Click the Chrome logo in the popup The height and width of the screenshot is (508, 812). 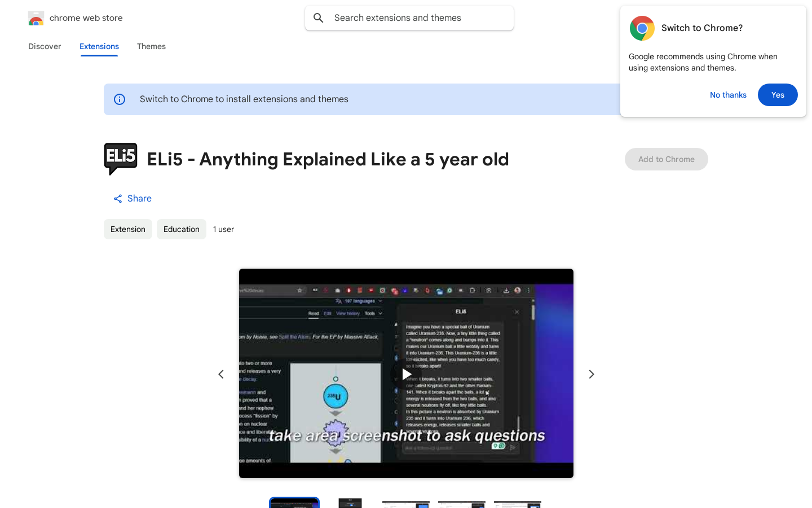tap(642, 28)
